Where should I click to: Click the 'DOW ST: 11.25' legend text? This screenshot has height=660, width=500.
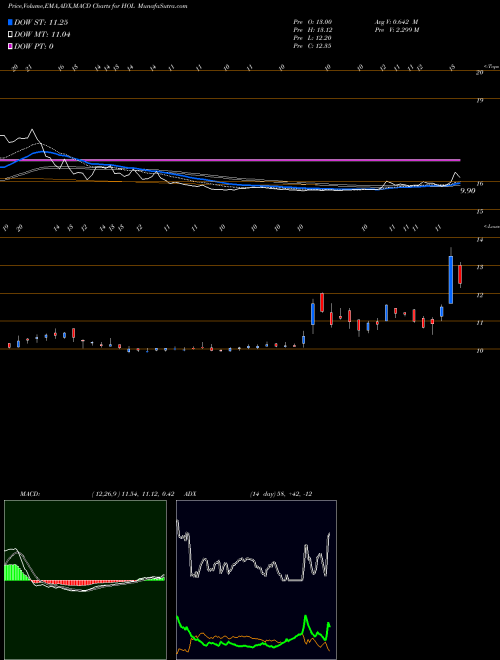(41, 22)
